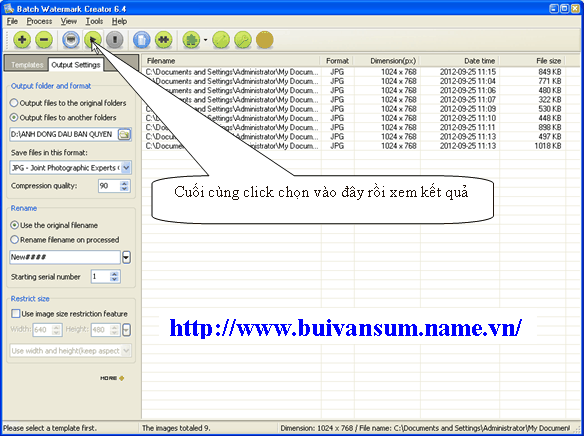The width and height of the screenshot is (585, 436).
Task: Decrease Starting serial number with down arrow
Action: coord(115,279)
